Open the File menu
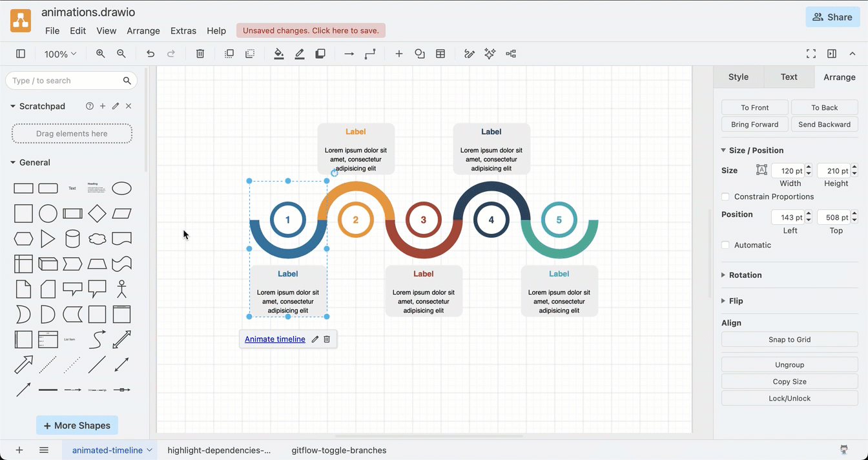 click(52, 30)
